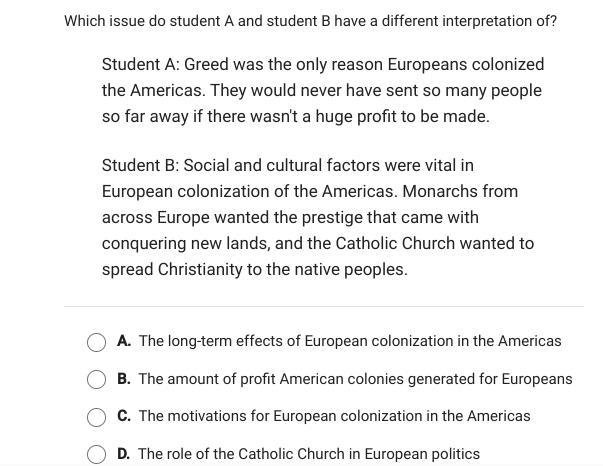Select the radio button for option B

coord(96,379)
